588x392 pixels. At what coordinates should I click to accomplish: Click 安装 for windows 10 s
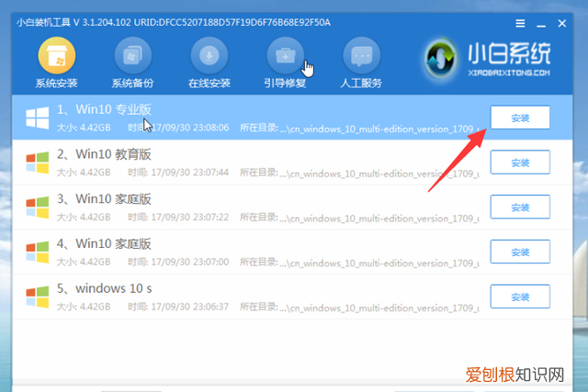click(520, 297)
